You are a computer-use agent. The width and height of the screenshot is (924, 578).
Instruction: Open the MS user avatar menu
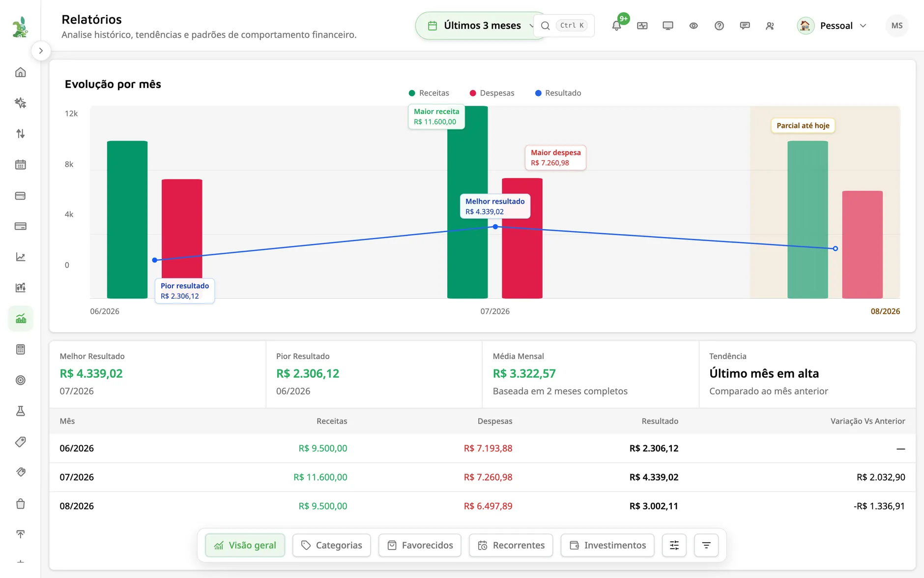point(897,26)
